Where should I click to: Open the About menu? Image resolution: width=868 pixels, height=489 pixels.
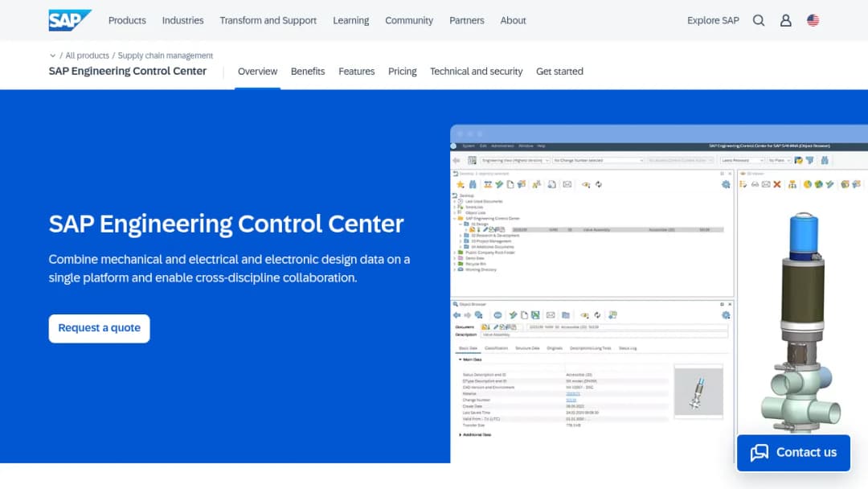coord(513,20)
